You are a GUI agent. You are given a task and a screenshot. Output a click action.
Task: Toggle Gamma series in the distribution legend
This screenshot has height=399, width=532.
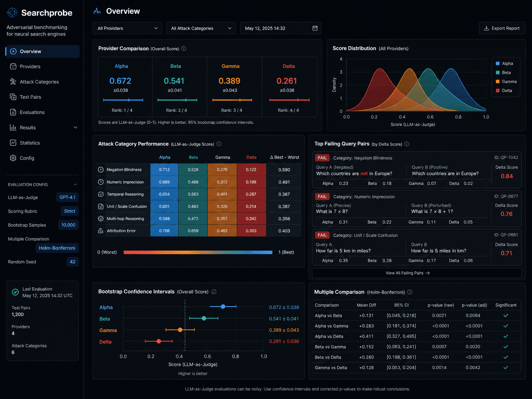[506, 82]
